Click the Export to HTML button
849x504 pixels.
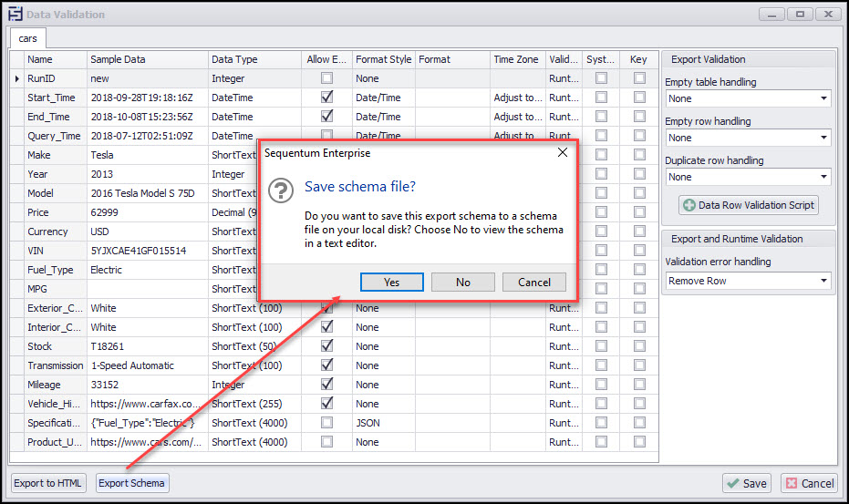click(47, 483)
